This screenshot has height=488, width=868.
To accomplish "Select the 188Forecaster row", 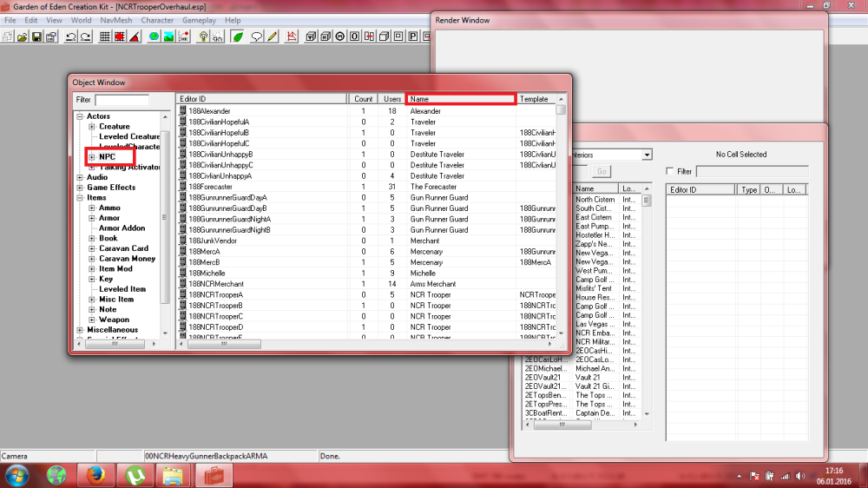I will 366,187.
